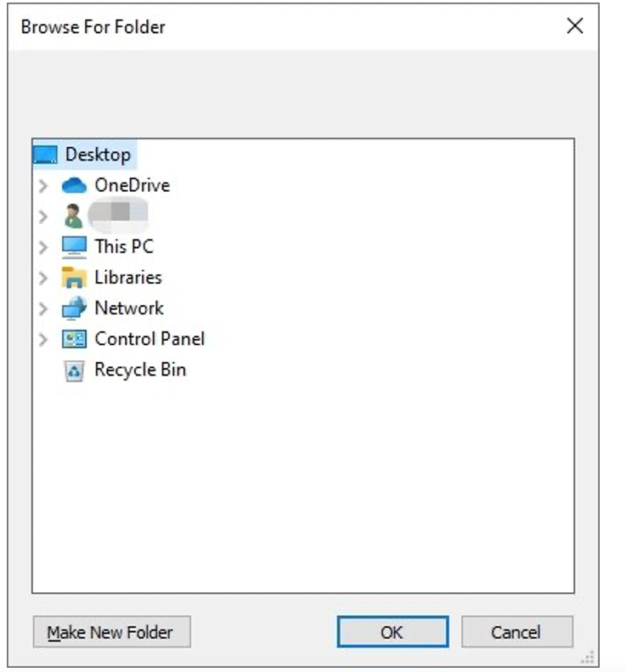Click the Network globe icon
This screenshot has width=626, height=672.
pos(74,308)
